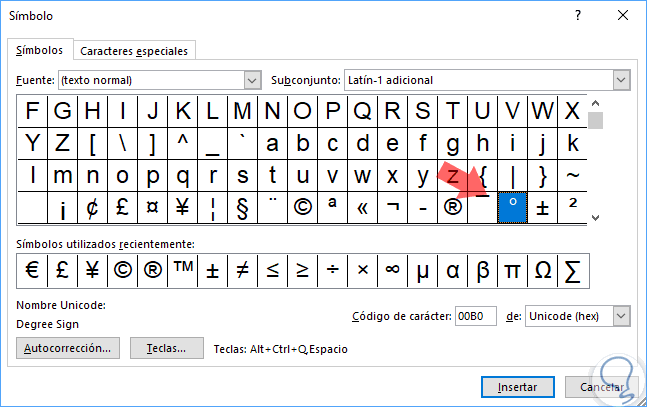Image resolution: width=647 pixels, height=407 pixels.
Task: Pick the section sign § in the grid
Action: click(x=241, y=208)
